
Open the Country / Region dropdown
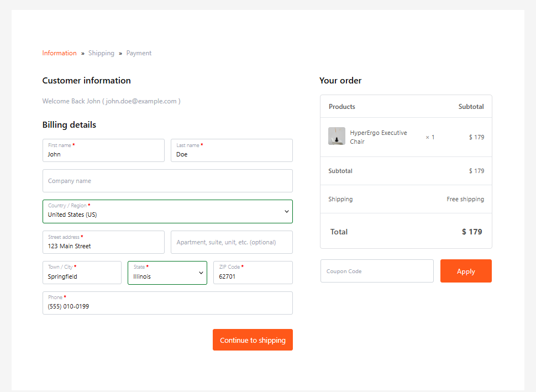[167, 211]
